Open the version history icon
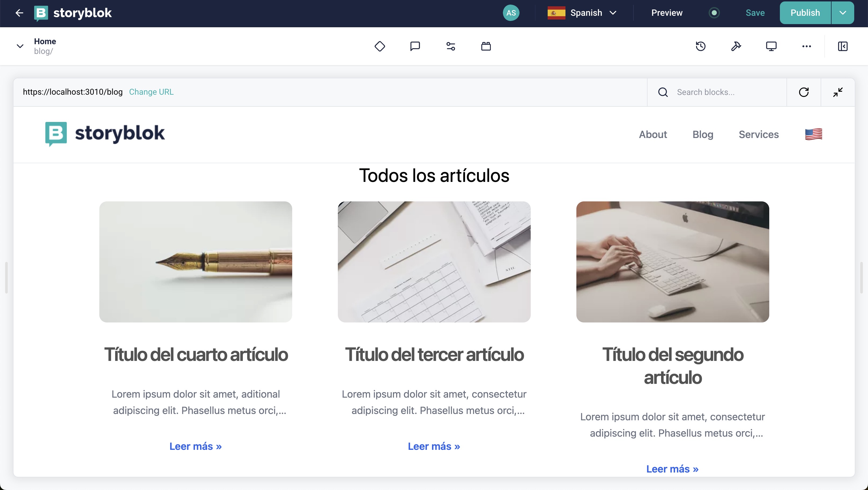This screenshot has width=868, height=490. pyautogui.click(x=701, y=46)
